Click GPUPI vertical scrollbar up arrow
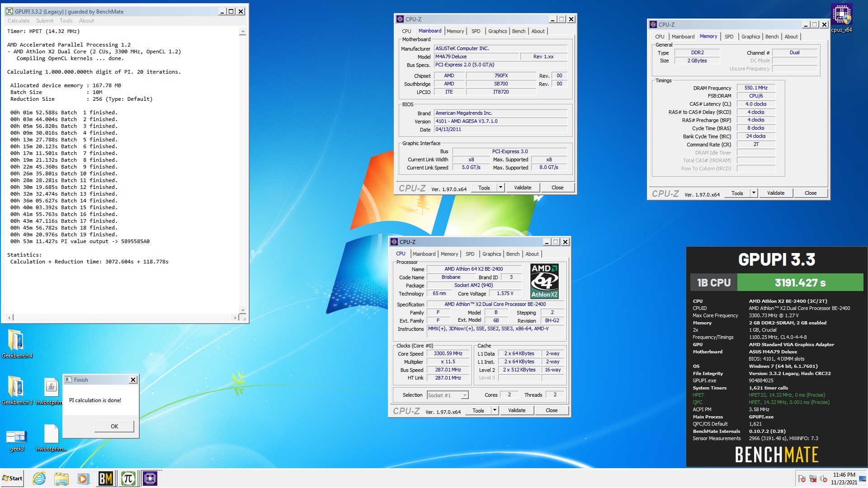This screenshot has height=488, width=868. tap(243, 32)
